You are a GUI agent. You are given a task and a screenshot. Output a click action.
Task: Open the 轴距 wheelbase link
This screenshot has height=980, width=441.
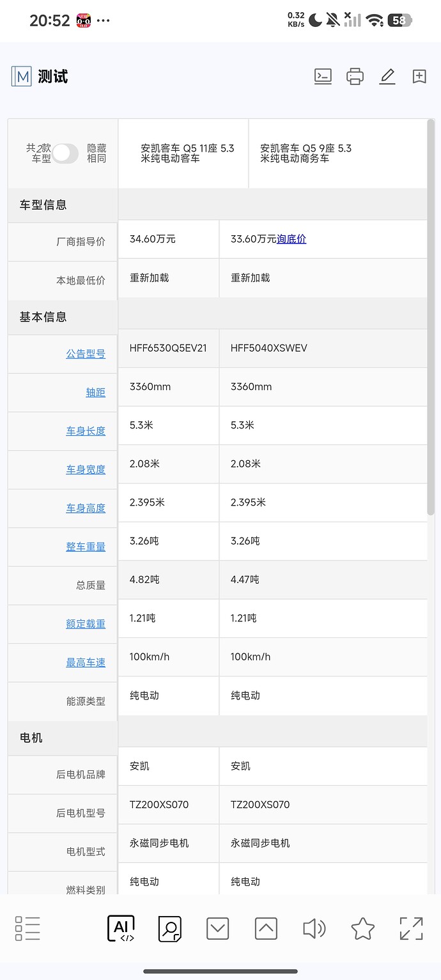tap(95, 393)
